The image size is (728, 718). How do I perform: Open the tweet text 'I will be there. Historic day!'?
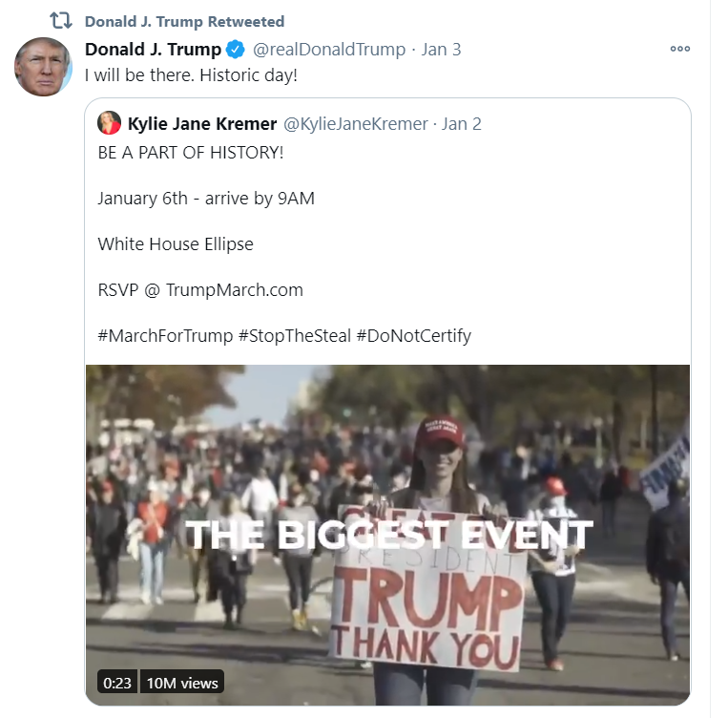(x=191, y=75)
